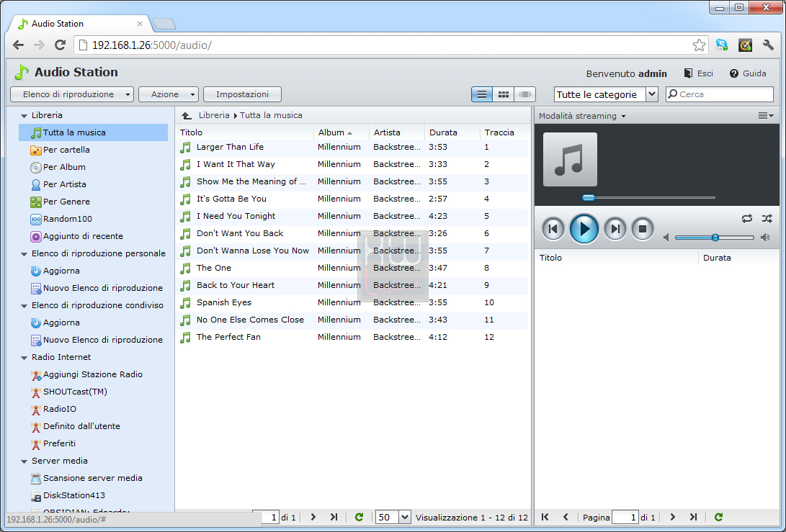The height and width of the screenshot is (532, 786).
Task: Open DiskStation413 media server
Action: coord(68,495)
